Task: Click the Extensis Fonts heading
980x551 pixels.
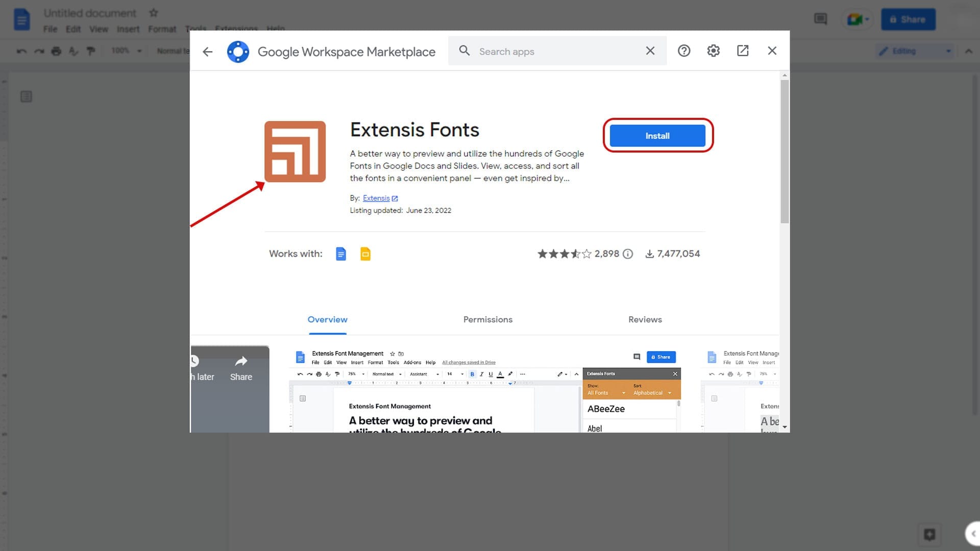Action: tap(414, 130)
